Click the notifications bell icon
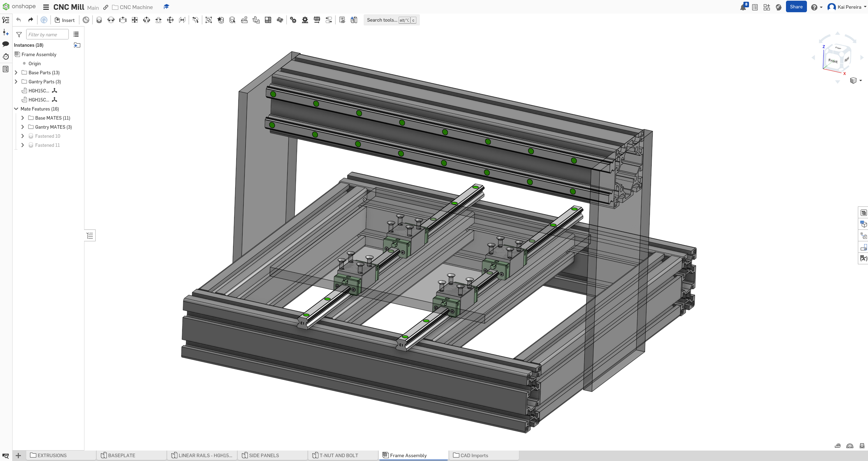This screenshot has height=461, width=868. coord(743,7)
